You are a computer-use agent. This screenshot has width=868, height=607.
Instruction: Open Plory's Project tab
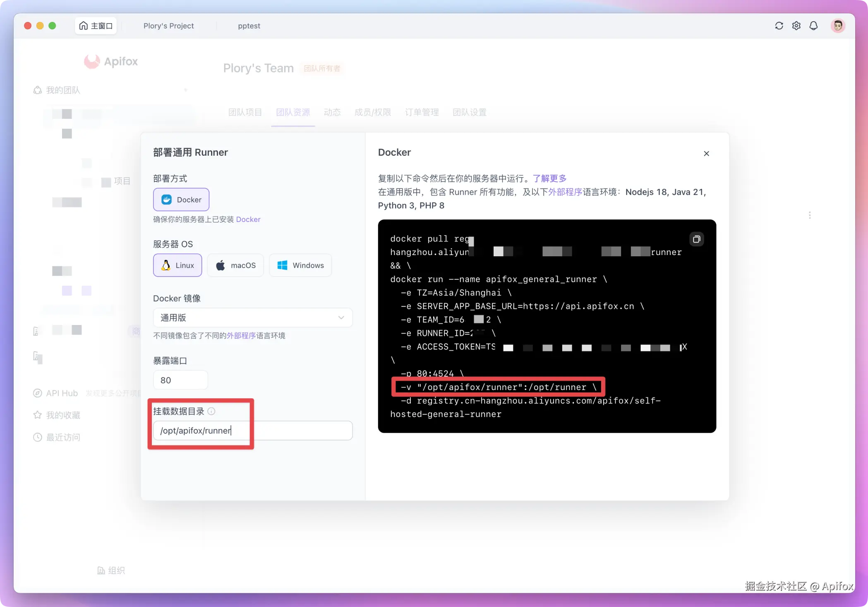(x=168, y=26)
